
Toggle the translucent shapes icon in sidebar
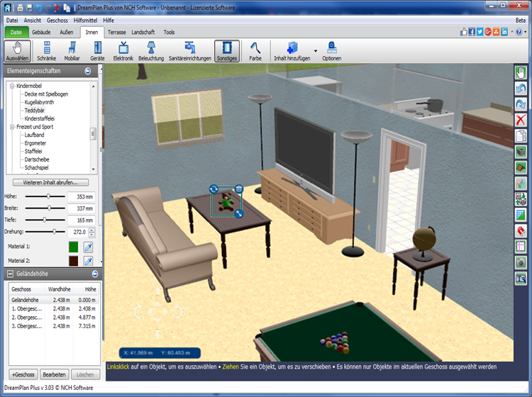[521, 184]
